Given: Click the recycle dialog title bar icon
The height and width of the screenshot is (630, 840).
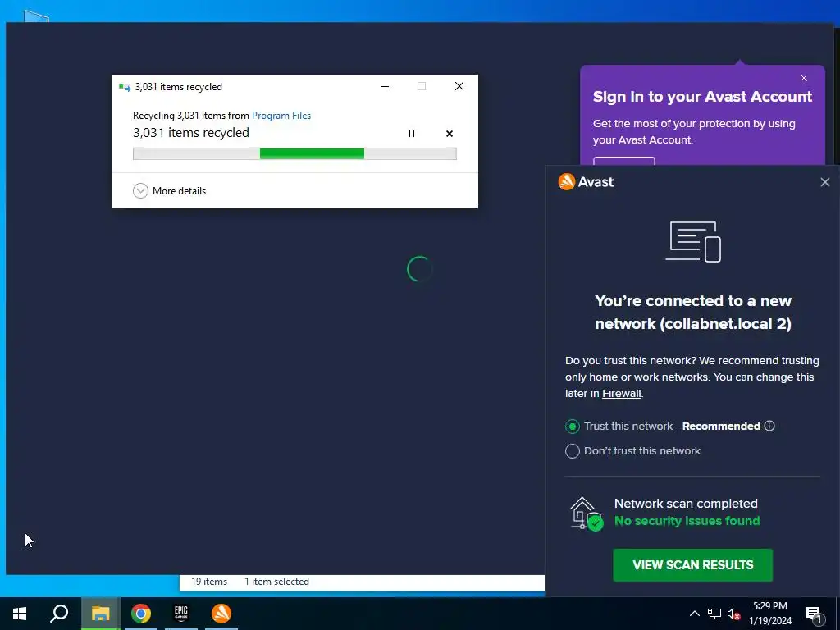Looking at the screenshot, I should 125,87.
